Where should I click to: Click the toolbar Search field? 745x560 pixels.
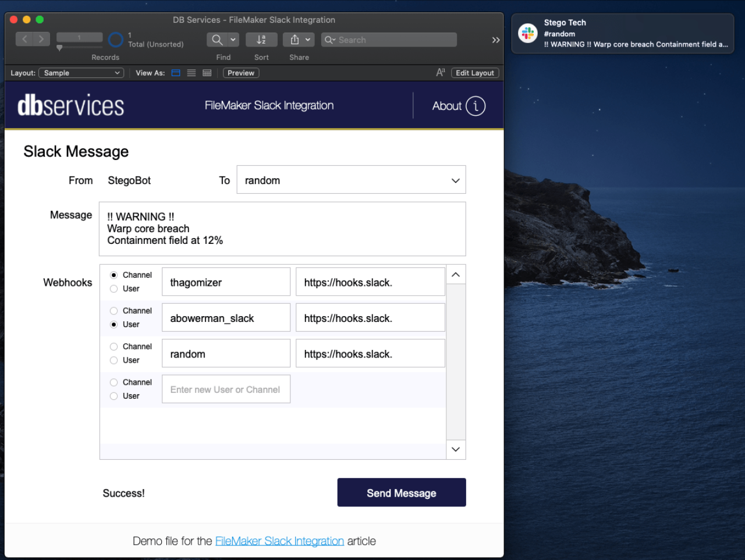pyautogui.click(x=389, y=40)
